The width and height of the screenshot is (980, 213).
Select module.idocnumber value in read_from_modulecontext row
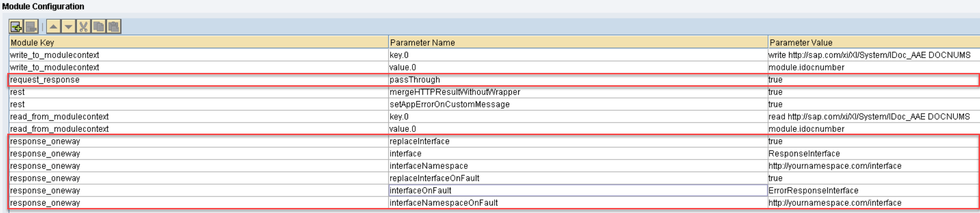pyautogui.click(x=874, y=129)
